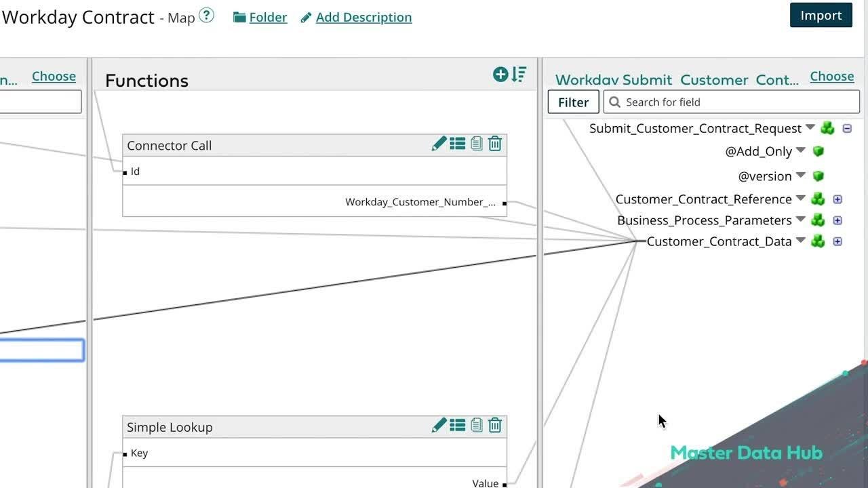Click the left source profile search box
Image resolution: width=868 pixels, height=488 pixels.
point(41,102)
